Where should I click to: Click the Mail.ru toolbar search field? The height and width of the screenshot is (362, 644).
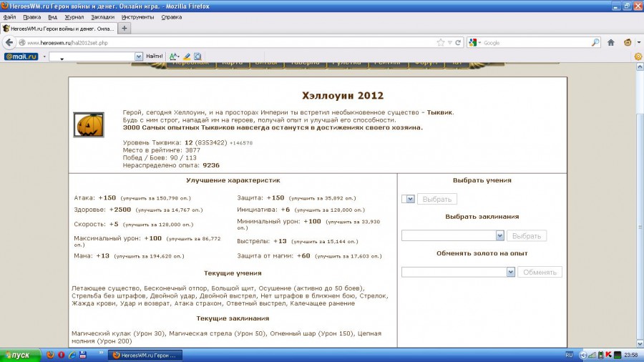click(92, 57)
